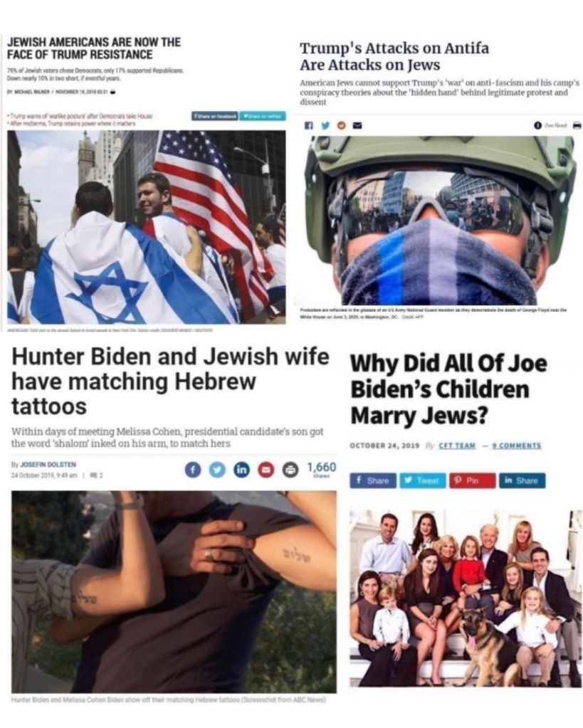Click the LinkedIn 'in Share' button
The width and height of the screenshot is (583, 728).
pos(522,480)
